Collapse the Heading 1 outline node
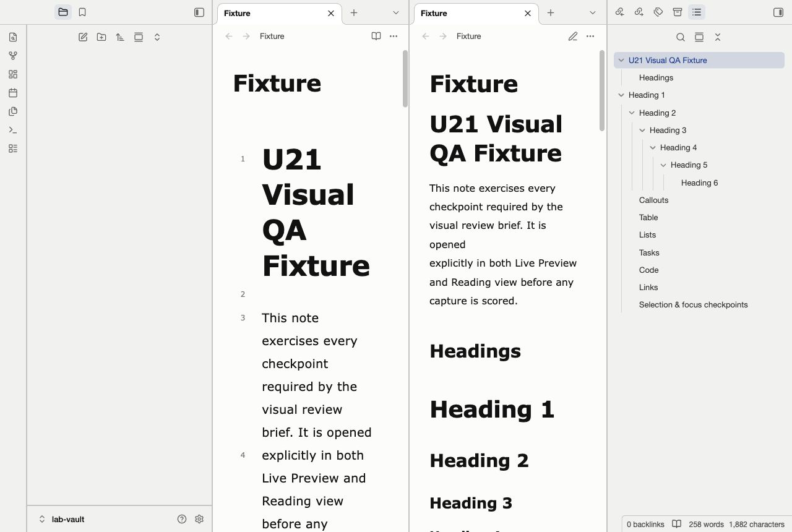Screen dimensions: 792x532 pyautogui.click(x=621, y=95)
